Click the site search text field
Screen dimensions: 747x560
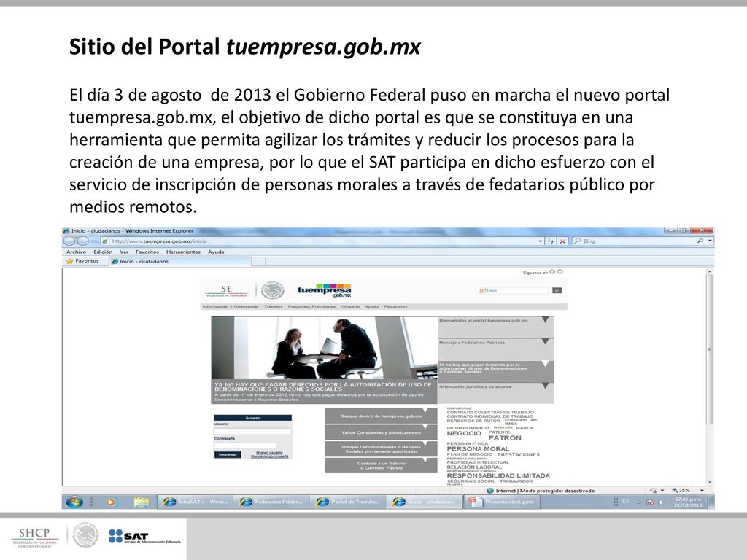(513, 290)
